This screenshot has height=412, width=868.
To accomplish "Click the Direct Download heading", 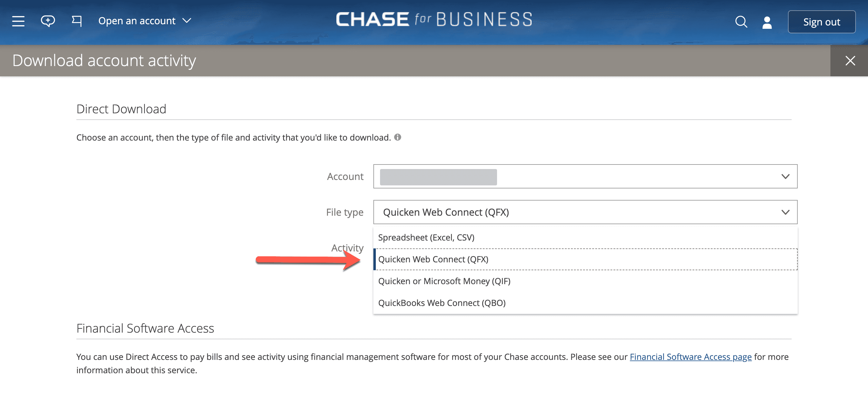I will point(121,109).
